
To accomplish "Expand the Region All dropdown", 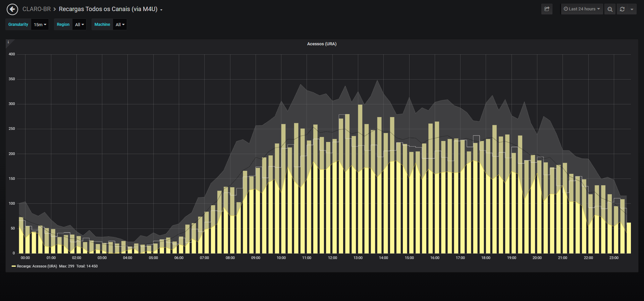I will [79, 24].
